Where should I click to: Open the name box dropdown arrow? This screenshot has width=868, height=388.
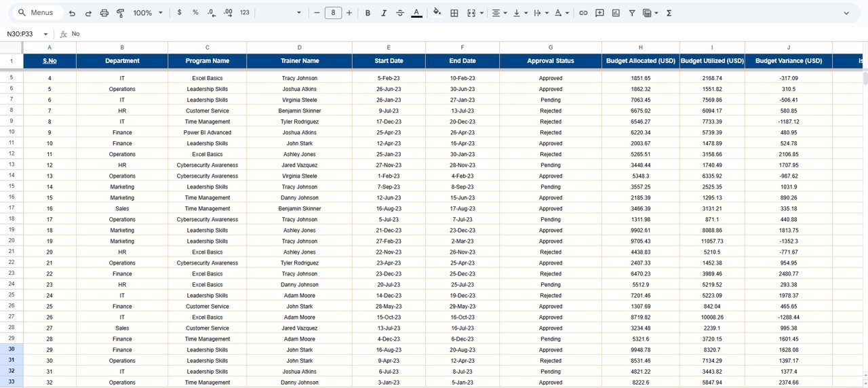point(45,34)
